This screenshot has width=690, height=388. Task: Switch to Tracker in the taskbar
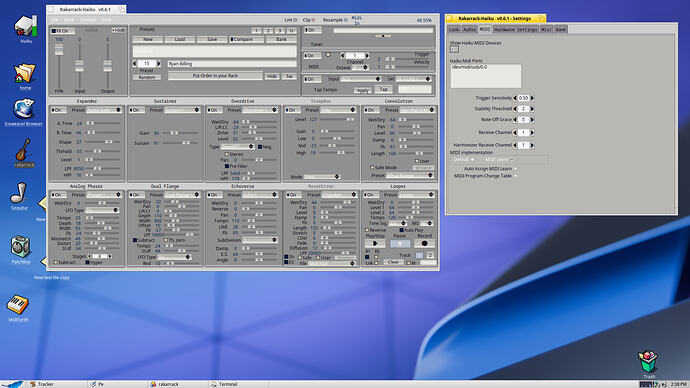(x=56, y=384)
